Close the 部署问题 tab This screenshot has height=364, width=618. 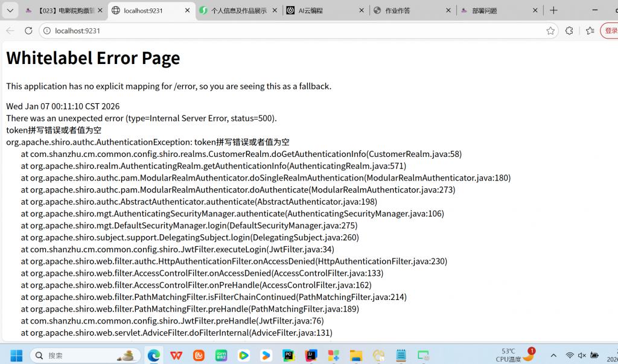coord(535,10)
